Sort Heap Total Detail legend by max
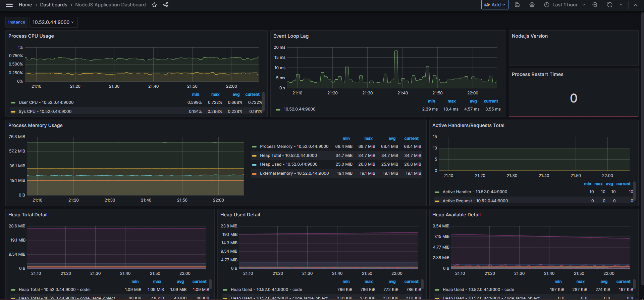This screenshot has height=300, width=644. pos(157,282)
